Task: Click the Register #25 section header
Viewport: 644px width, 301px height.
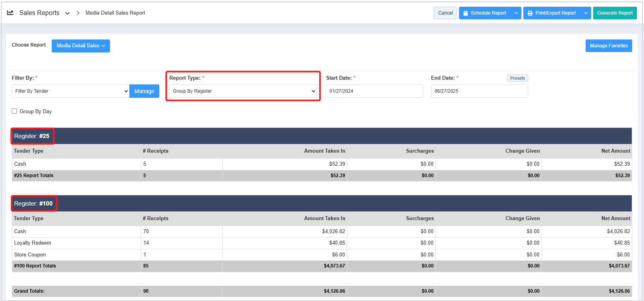Action: point(32,136)
